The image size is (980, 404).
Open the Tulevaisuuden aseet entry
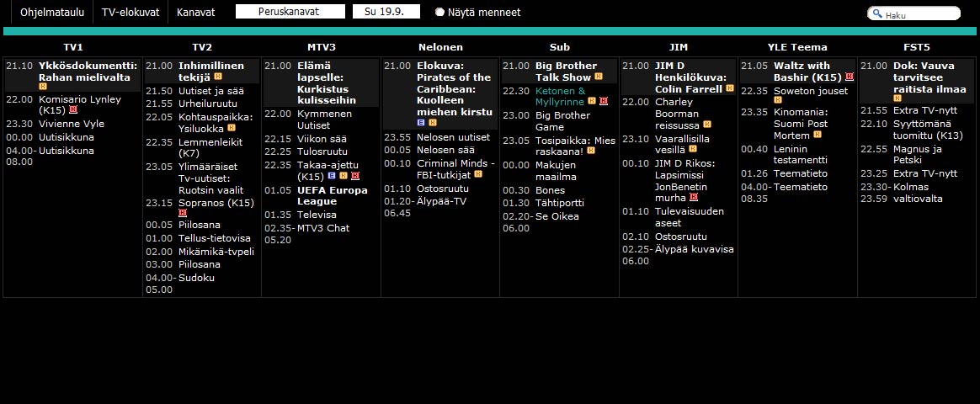[690, 216]
